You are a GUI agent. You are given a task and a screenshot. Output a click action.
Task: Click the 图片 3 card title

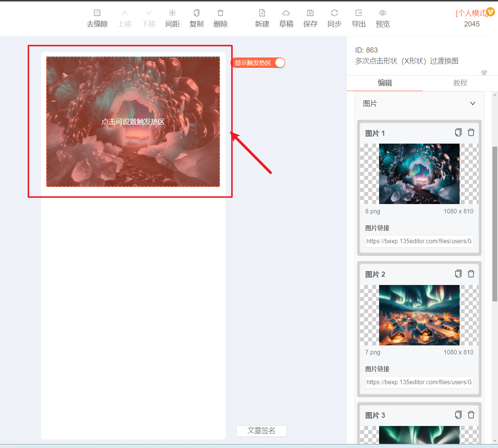coord(375,415)
